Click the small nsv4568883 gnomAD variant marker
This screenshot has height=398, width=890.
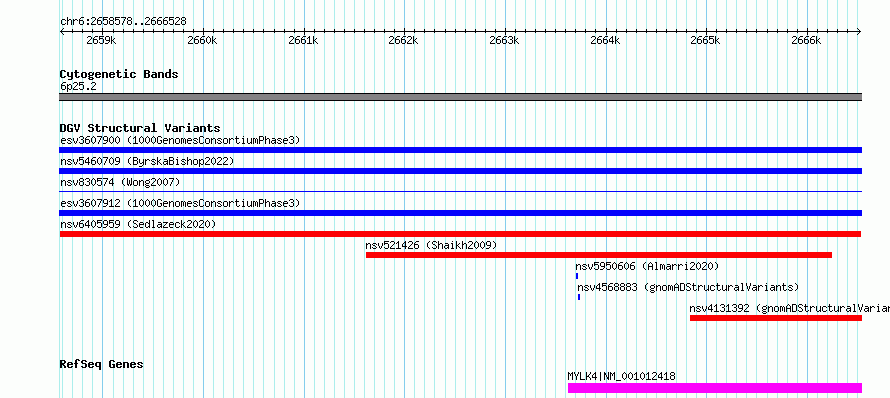click(579, 297)
